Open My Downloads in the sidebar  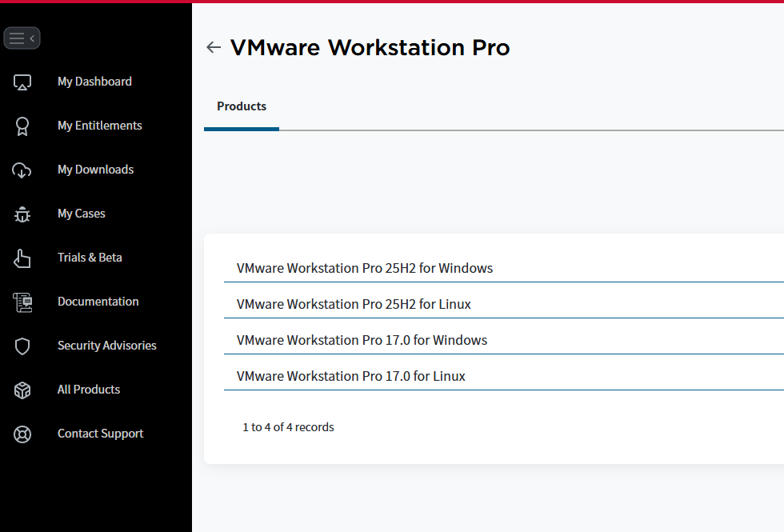[x=95, y=170]
